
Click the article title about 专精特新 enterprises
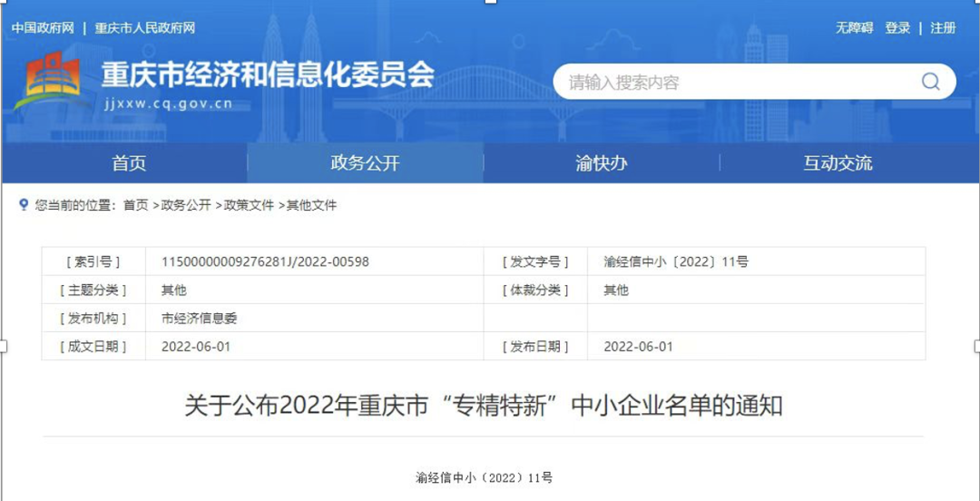(x=483, y=406)
